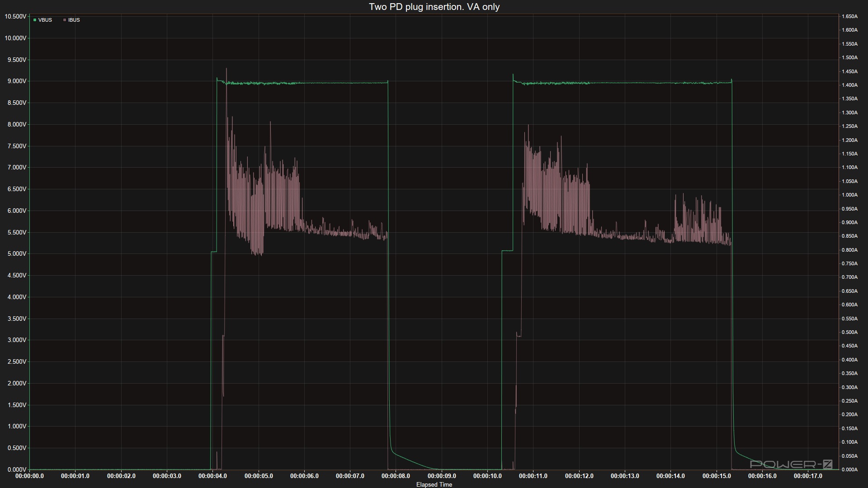Click the 1.650A top current label
868x488 pixels.
coord(849,16)
